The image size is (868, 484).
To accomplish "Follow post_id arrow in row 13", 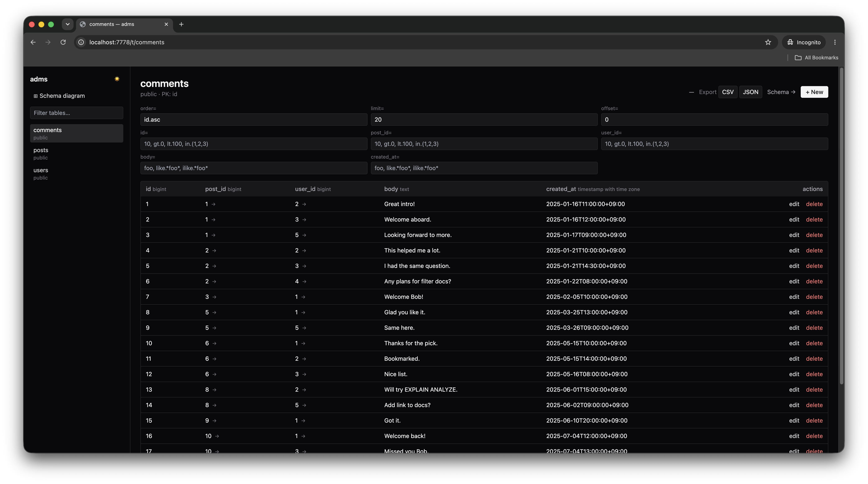I will [x=214, y=390].
